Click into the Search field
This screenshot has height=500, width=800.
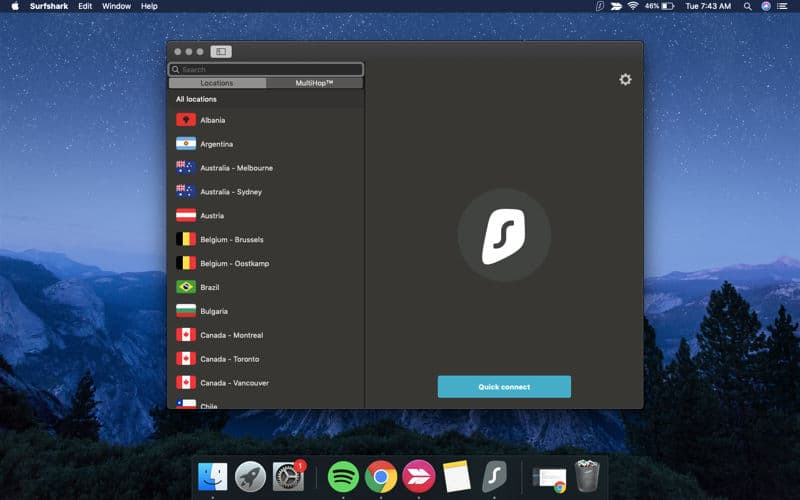266,69
